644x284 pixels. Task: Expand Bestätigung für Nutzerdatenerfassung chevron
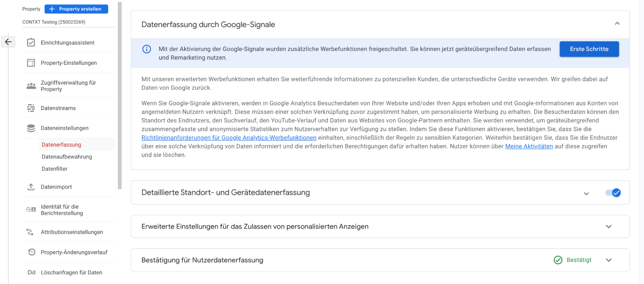click(609, 260)
